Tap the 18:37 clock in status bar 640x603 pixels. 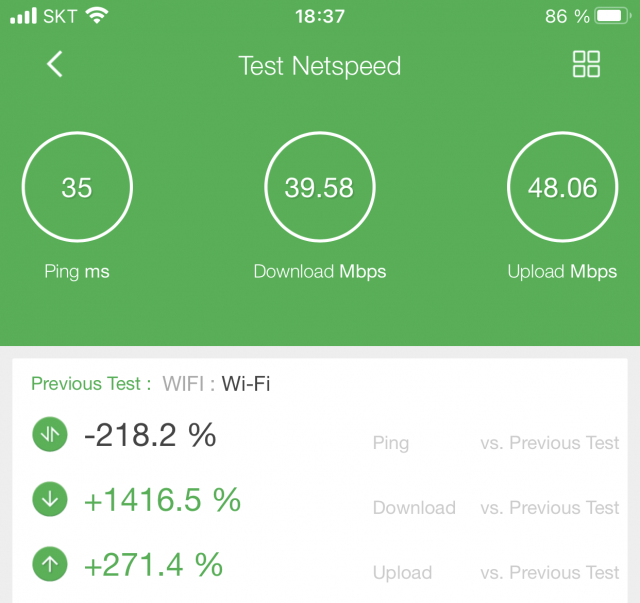[x=320, y=16]
